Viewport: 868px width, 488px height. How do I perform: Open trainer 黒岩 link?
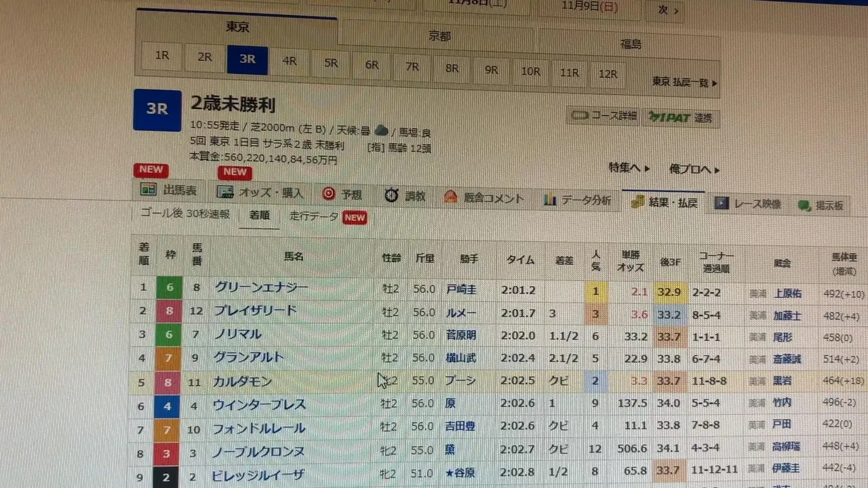click(x=783, y=381)
